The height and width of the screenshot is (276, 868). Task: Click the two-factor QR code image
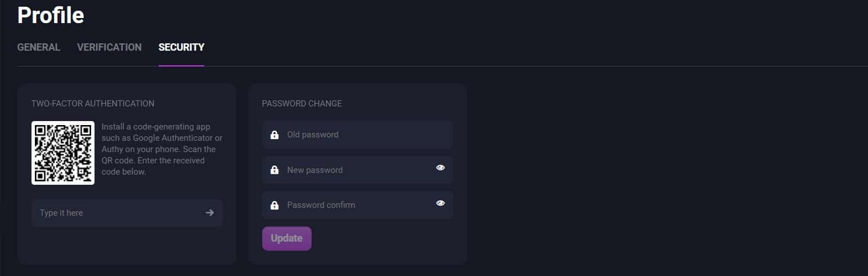(63, 153)
